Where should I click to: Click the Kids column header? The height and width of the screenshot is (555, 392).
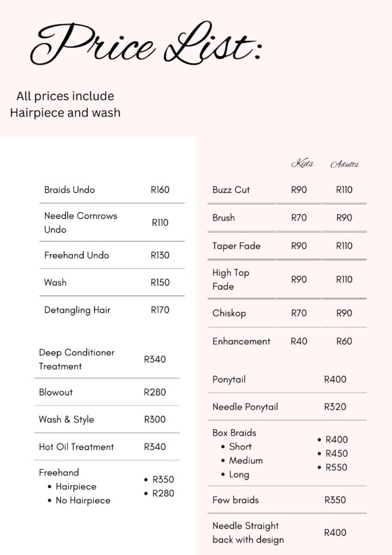pos(302,164)
